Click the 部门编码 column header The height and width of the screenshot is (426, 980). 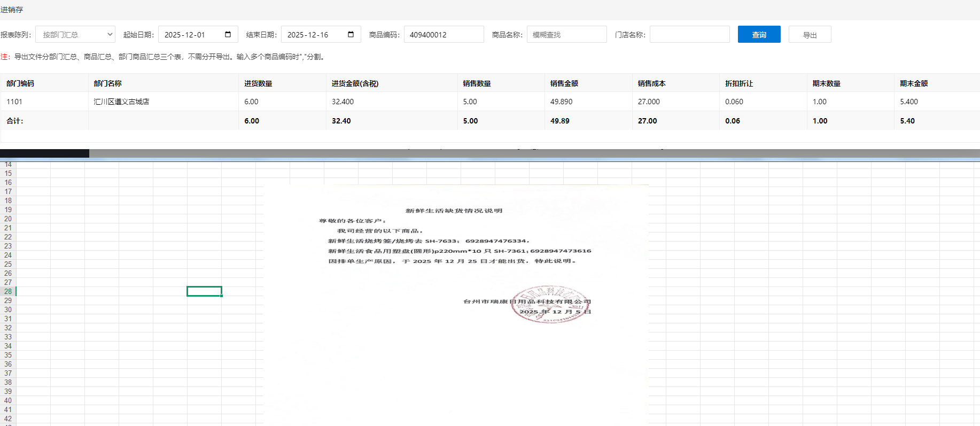[x=20, y=83]
